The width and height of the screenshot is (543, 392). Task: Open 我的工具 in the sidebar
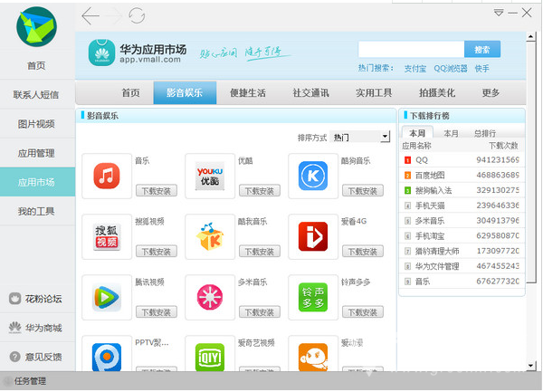coord(36,211)
